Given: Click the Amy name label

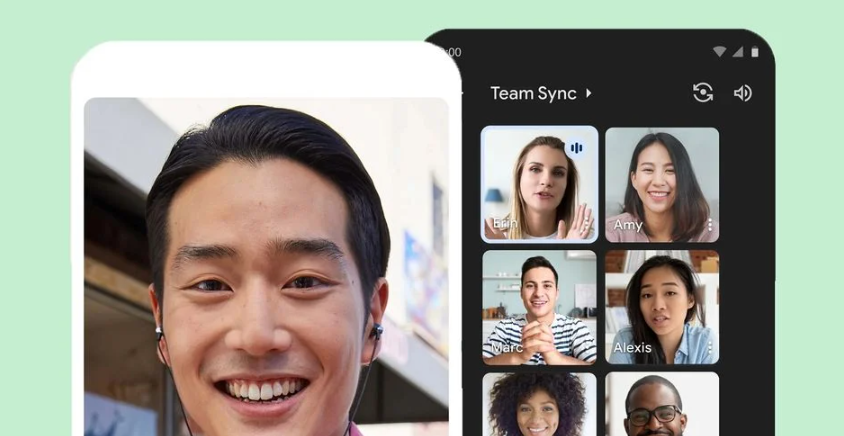Looking at the screenshot, I should coord(628,225).
